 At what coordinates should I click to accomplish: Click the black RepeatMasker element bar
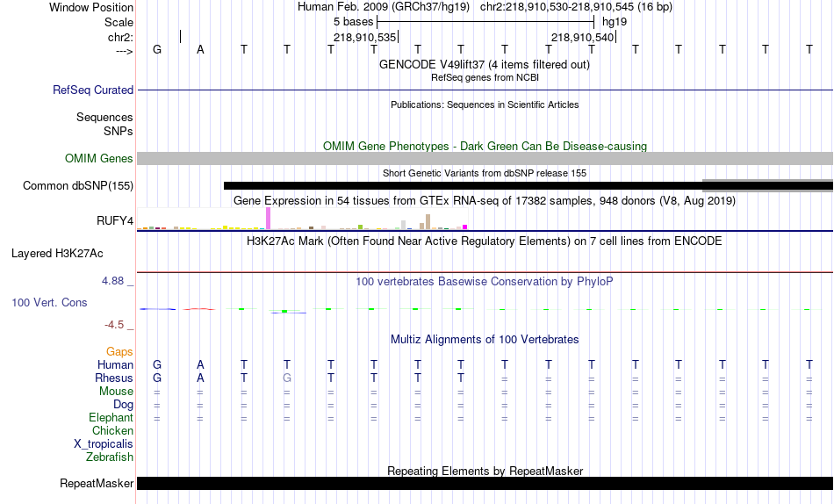tap(485, 483)
